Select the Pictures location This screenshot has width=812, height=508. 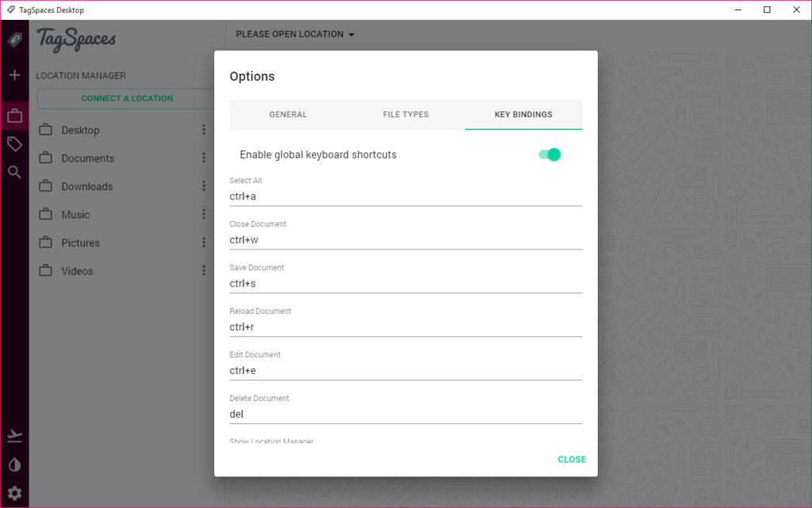(80, 243)
